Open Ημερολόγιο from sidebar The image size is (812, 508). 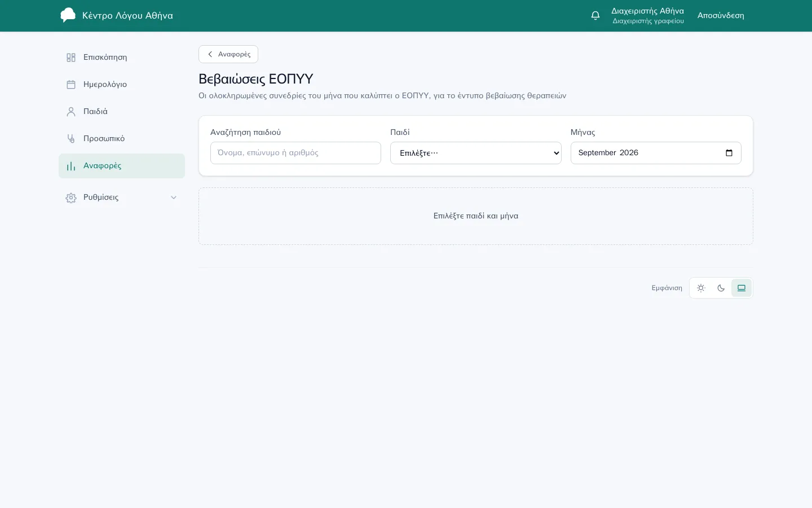click(x=122, y=85)
